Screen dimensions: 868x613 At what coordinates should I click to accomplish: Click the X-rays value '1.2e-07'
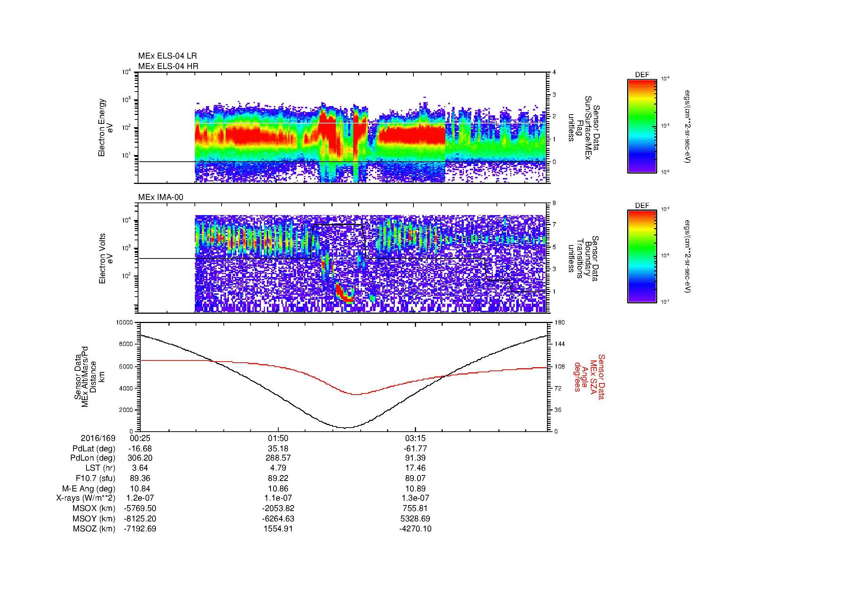pyautogui.click(x=140, y=498)
